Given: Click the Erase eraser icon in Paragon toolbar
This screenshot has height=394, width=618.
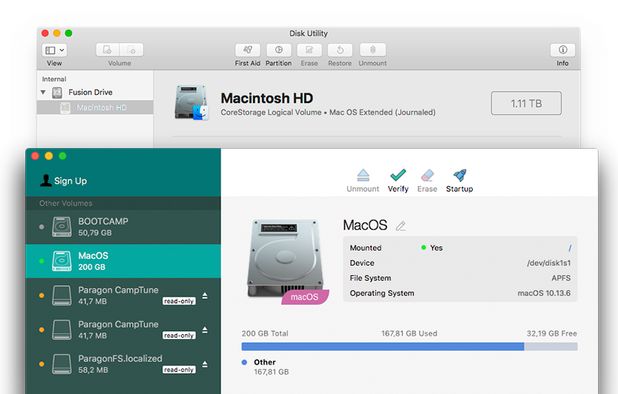Looking at the screenshot, I should 427,175.
